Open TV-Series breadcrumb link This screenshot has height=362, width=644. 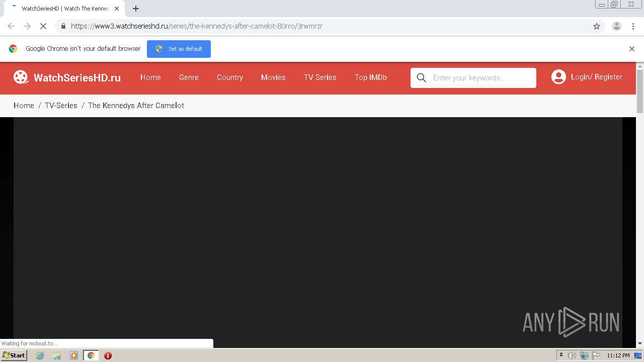(61, 106)
